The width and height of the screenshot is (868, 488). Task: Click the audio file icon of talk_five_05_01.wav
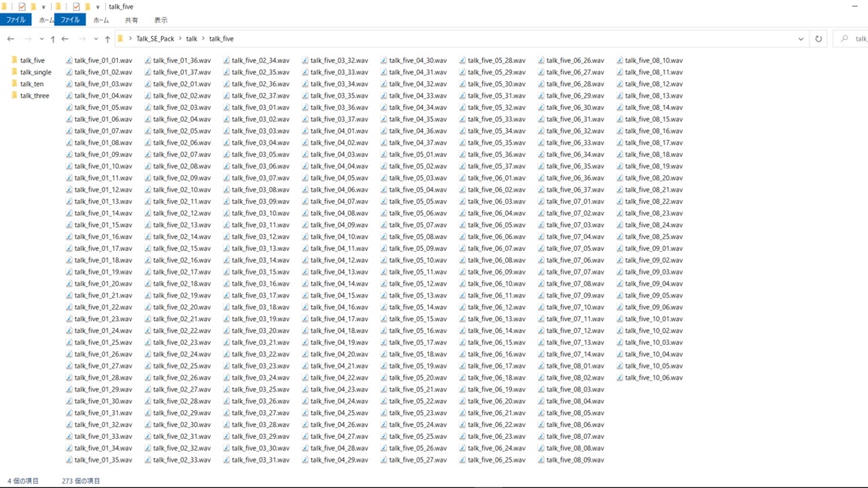[383, 154]
